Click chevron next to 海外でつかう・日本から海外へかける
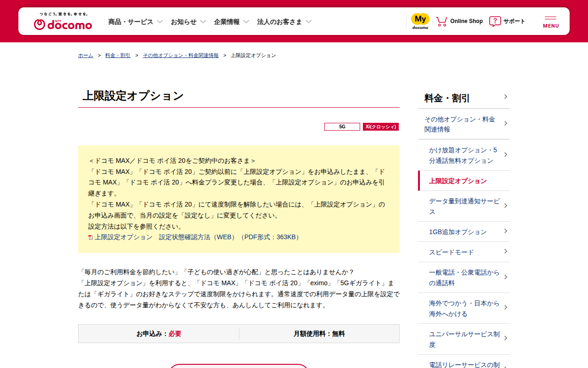588x368 pixels. [505, 307]
